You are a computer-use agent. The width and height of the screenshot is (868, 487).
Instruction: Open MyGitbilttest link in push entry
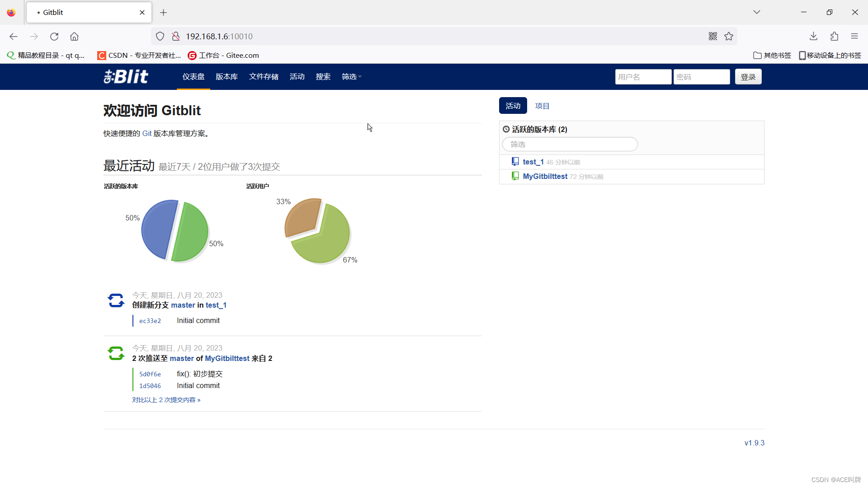pyautogui.click(x=227, y=358)
